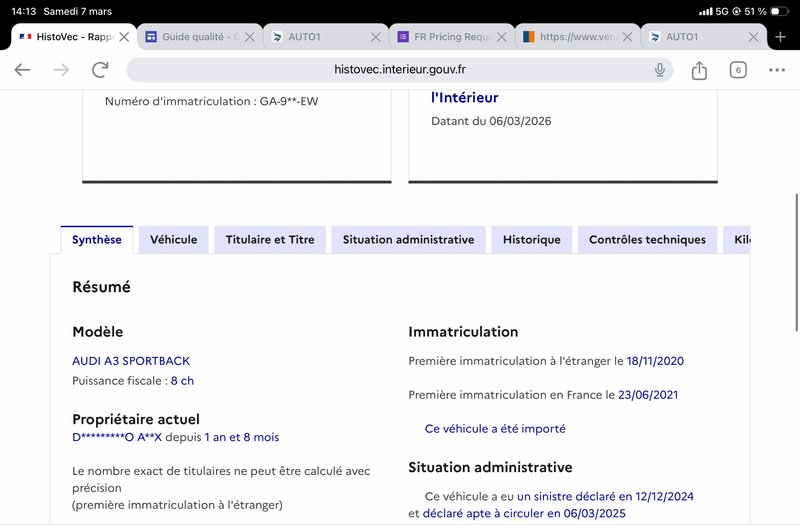Open the Historique report tab
800x525 pixels.
532,240
